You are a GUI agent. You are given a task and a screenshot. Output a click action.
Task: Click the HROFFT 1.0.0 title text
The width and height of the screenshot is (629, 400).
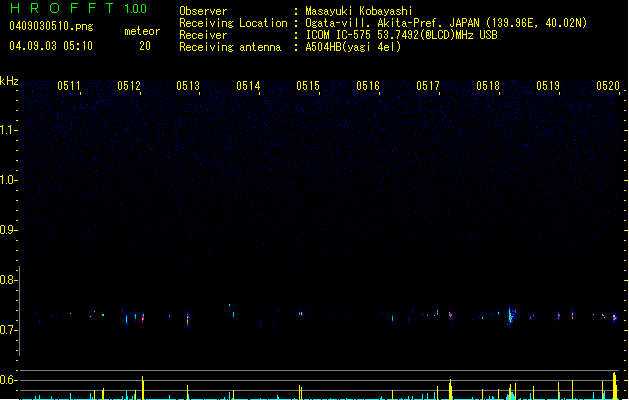(79, 8)
